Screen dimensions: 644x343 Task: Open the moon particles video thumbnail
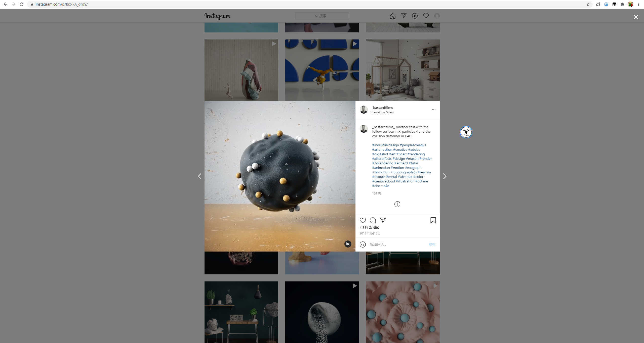coord(322,312)
